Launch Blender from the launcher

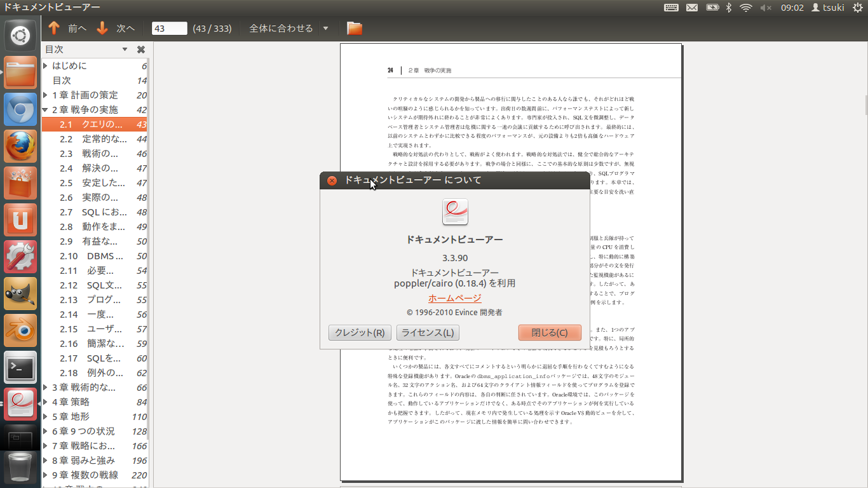pos(20,330)
